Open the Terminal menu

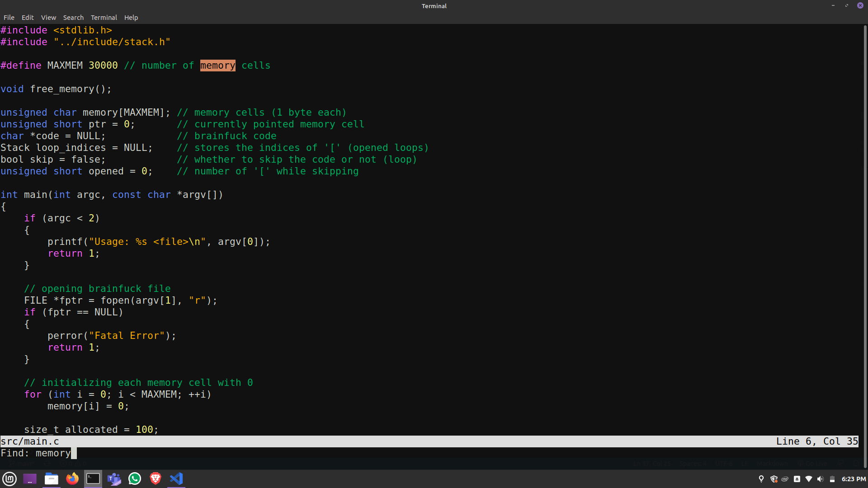[104, 18]
